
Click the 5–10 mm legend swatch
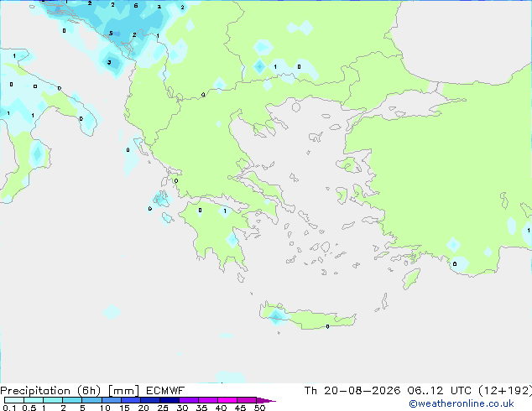pos(91,400)
